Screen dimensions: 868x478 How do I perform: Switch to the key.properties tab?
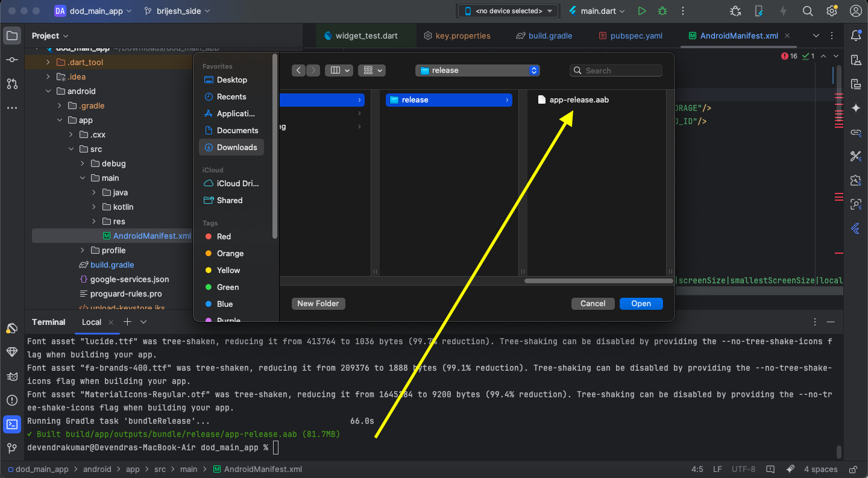point(457,36)
